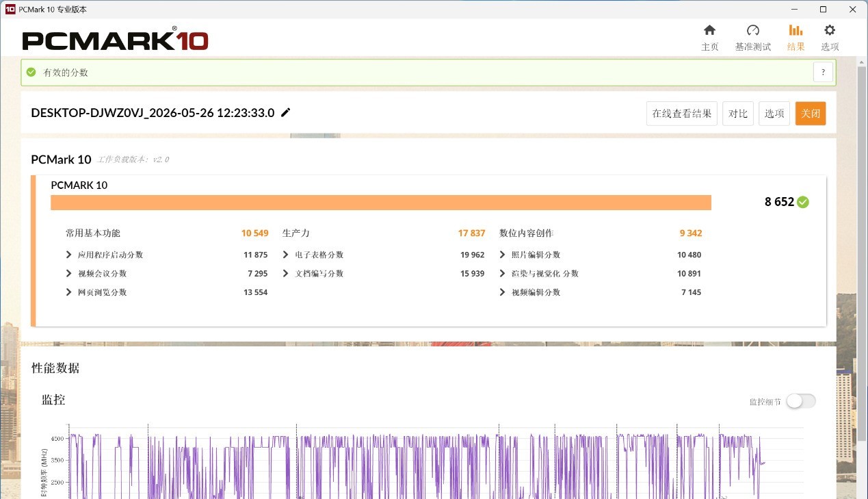Viewport: 868px width, 499px height.
Task: Click the 生产力 label
Action: [296, 233]
